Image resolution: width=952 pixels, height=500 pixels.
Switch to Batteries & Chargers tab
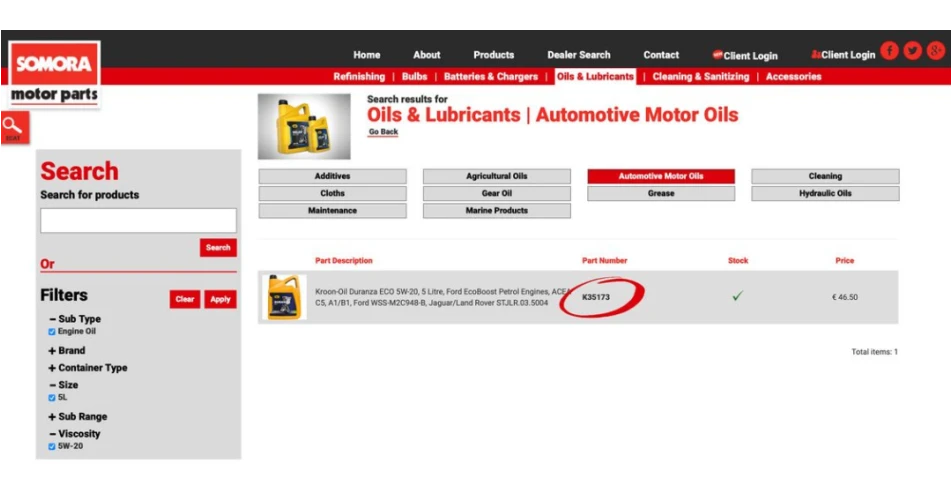(x=491, y=76)
